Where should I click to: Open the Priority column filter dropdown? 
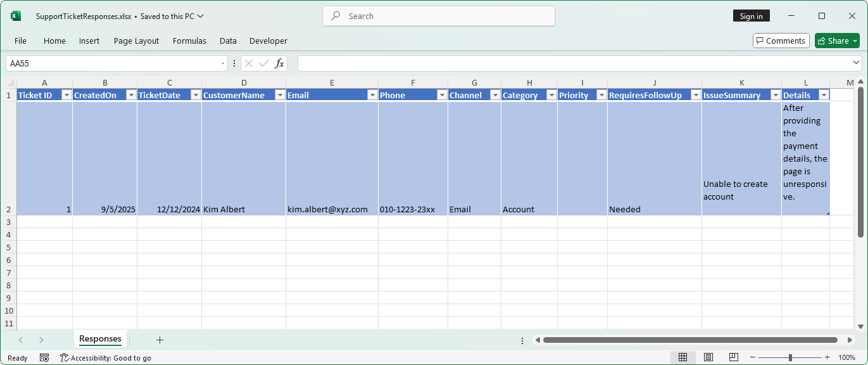click(x=601, y=94)
